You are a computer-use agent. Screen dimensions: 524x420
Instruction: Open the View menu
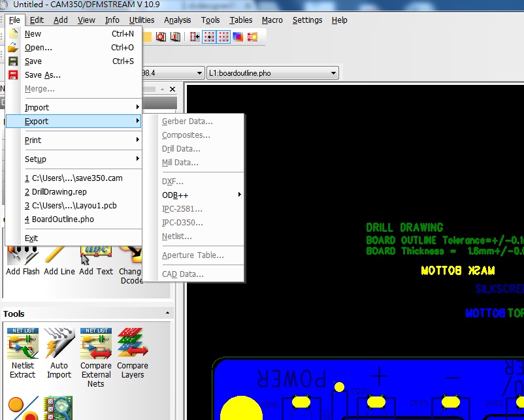(x=86, y=20)
